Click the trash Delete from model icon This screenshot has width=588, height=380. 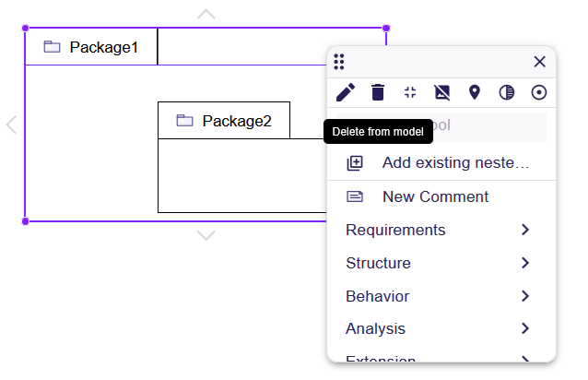click(x=378, y=92)
